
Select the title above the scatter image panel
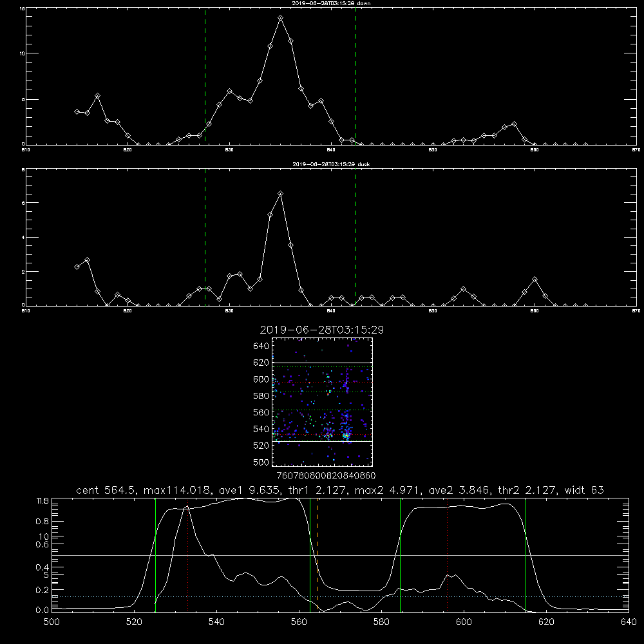click(x=321, y=330)
